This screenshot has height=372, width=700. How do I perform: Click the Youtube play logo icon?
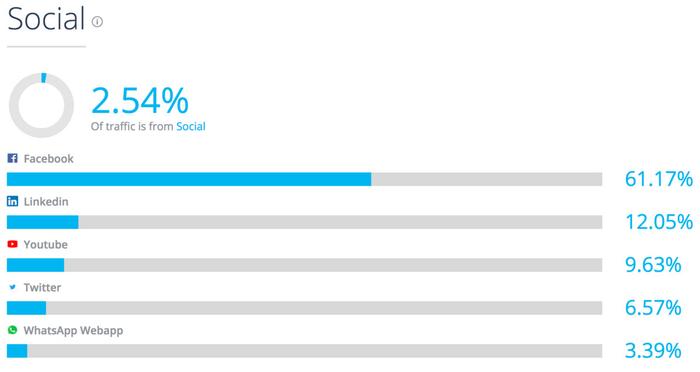point(12,244)
